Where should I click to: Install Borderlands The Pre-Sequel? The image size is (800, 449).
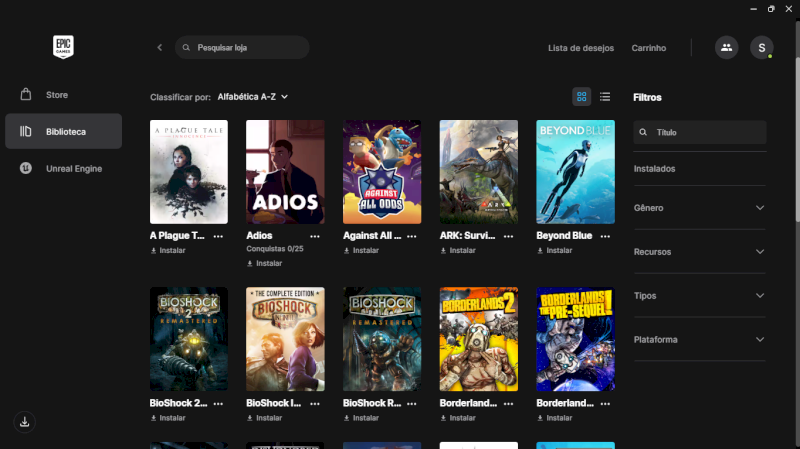pos(555,418)
